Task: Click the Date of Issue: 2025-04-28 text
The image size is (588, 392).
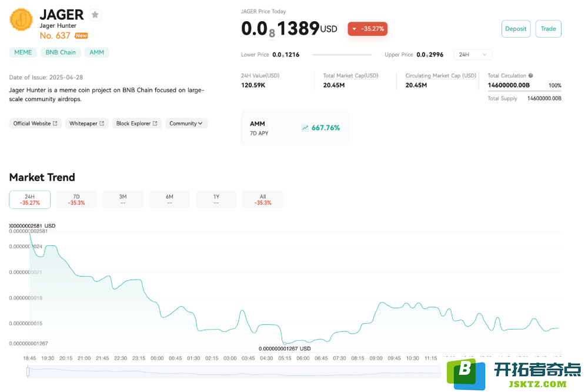Action: point(46,77)
